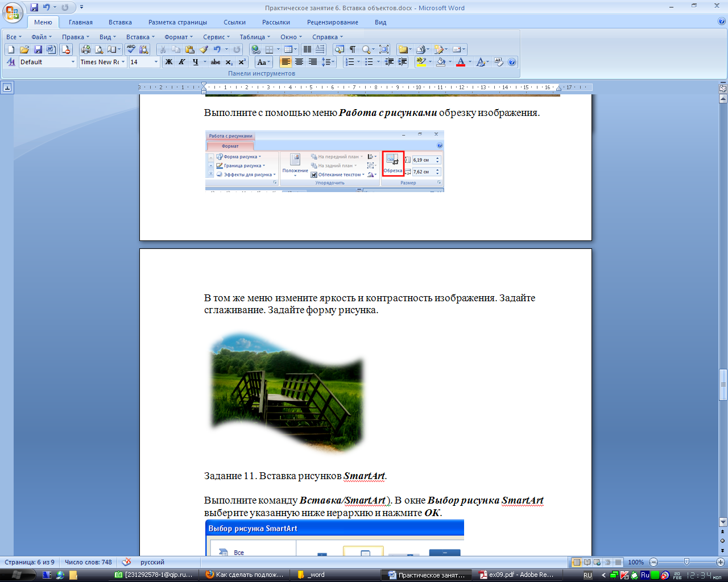The width and height of the screenshot is (728, 582).
Task: Open the Файл menu
Action: (42, 37)
